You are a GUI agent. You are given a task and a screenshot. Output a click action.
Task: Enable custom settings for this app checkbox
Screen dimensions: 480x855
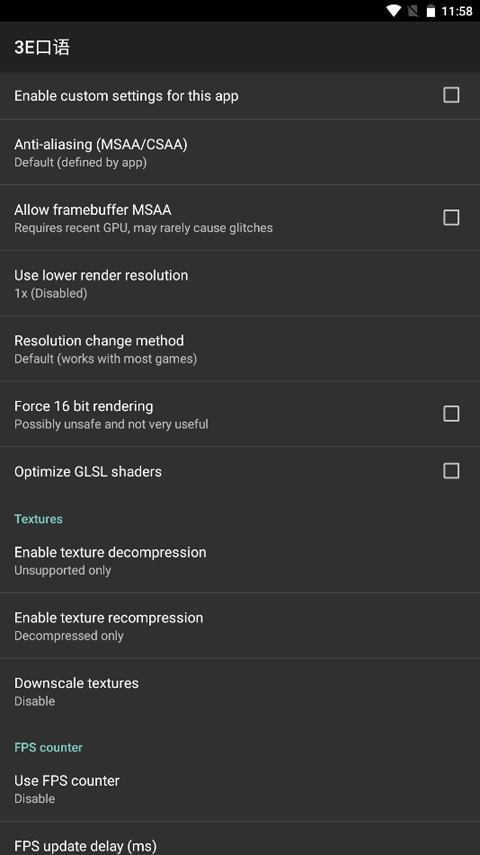[x=451, y=95]
